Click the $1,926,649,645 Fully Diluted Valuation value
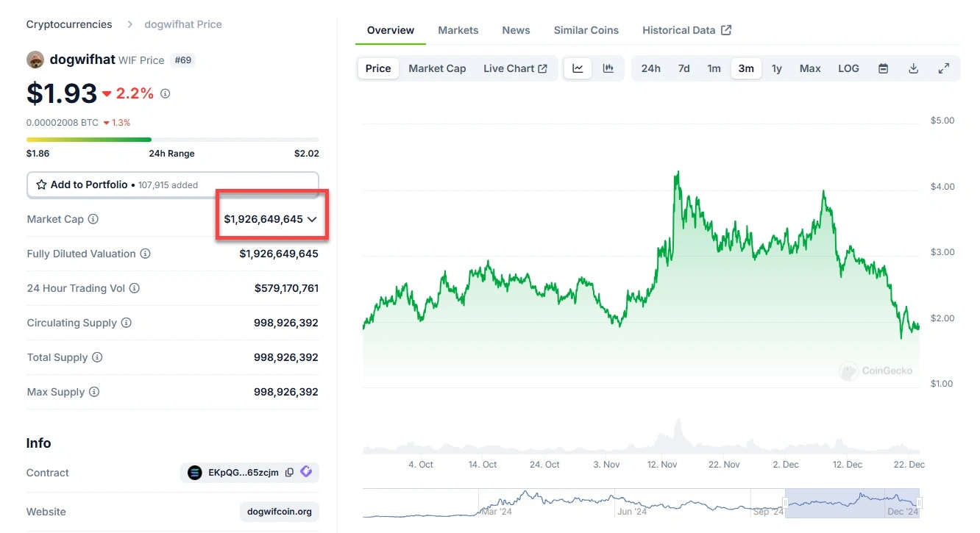980x533 pixels. [x=279, y=254]
